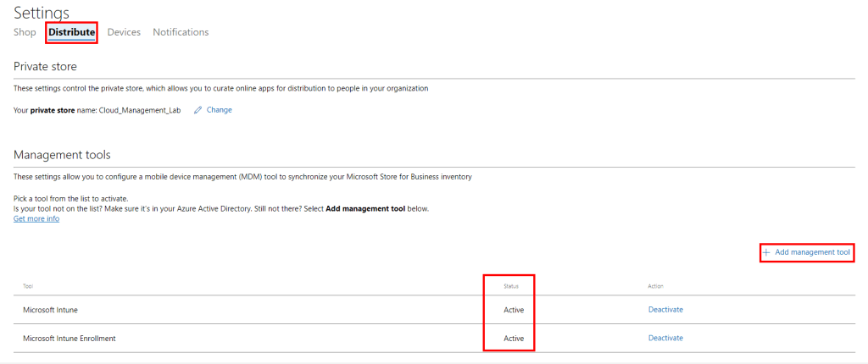This screenshot has height=364, width=868.
Task: Deactivate the Microsoft Intune tool
Action: 665,310
